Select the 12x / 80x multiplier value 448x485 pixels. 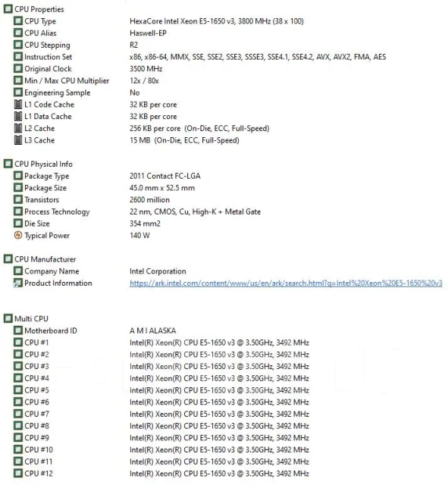click(144, 80)
